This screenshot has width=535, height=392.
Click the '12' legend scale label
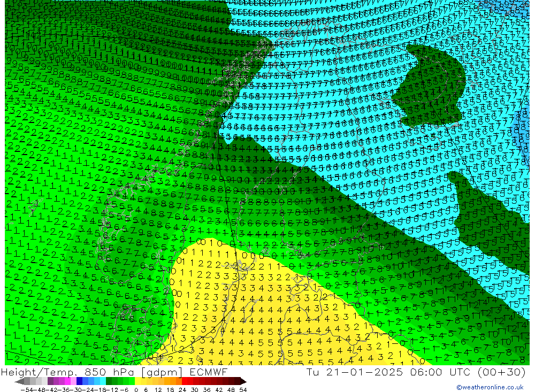(x=158, y=390)
